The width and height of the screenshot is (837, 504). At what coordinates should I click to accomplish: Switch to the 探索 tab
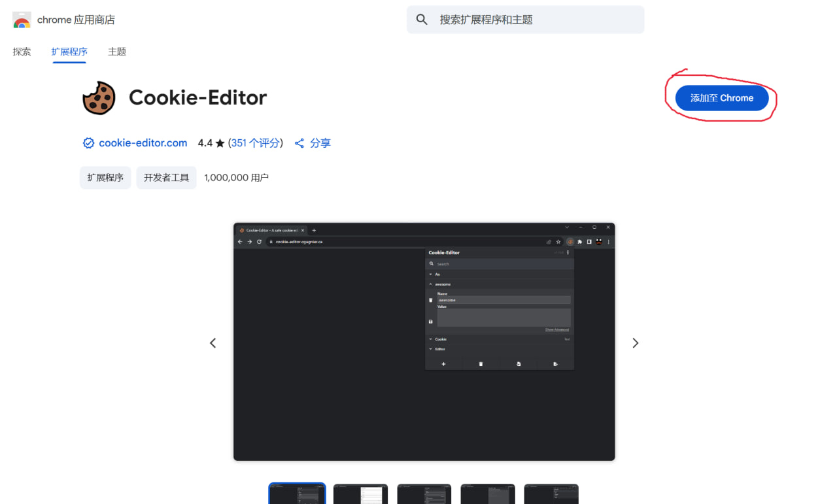22,52
